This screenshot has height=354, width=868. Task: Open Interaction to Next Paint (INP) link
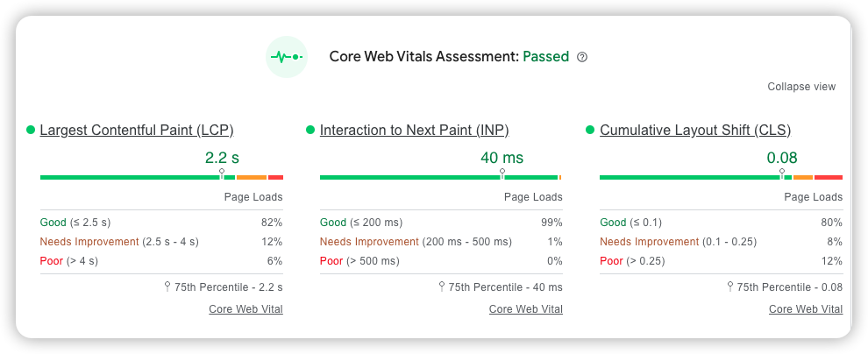click(x=414, y=131)
